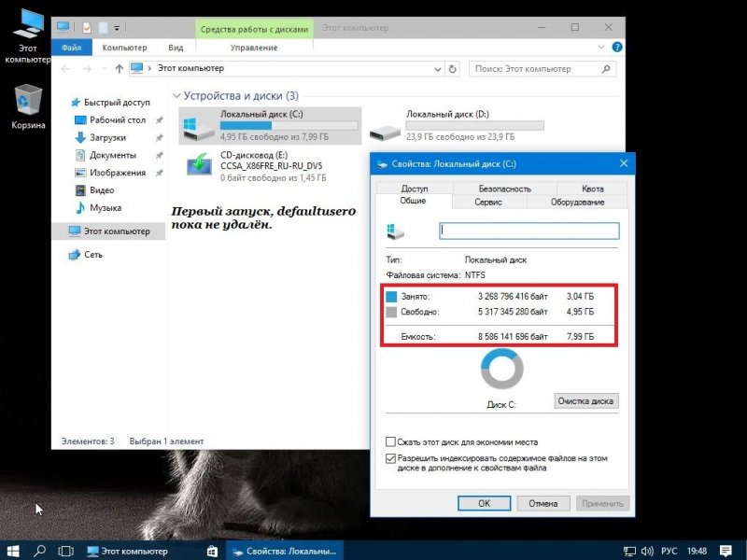Switch to the Общие tab
This screenshot has width=747, height=560.
coord(413,201)
